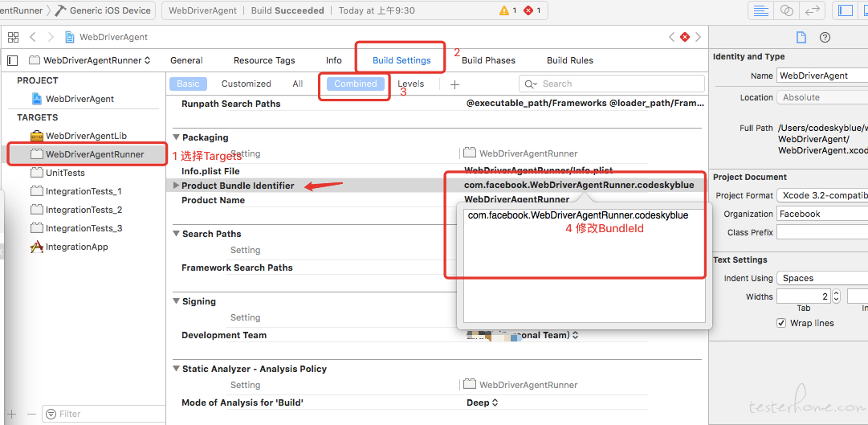Image resolution: width=868 pixels, height=425 pixels.
Task: Show Customized build settings
Action: [x=246, y=84]
